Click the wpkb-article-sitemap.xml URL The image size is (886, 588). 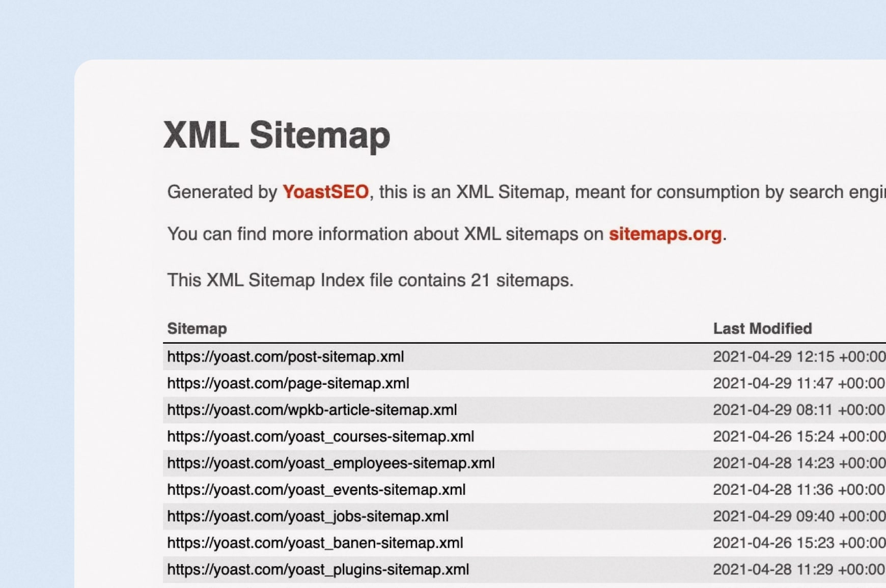(312, 410)
